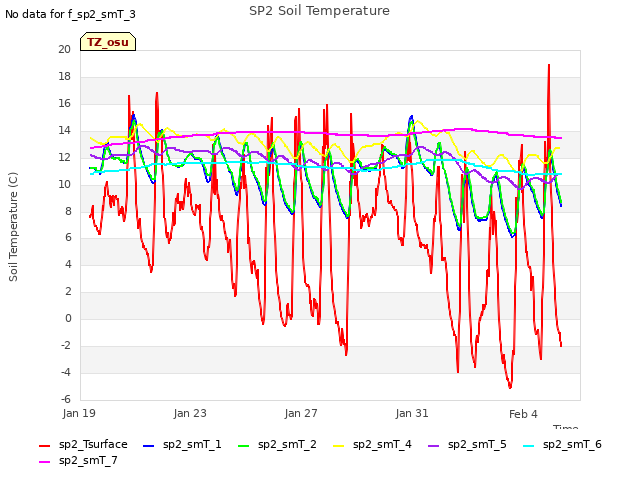Click the Jan 23 x-axis tick label
This screenshot has width=640, height=480.
(x=190, y=413)
